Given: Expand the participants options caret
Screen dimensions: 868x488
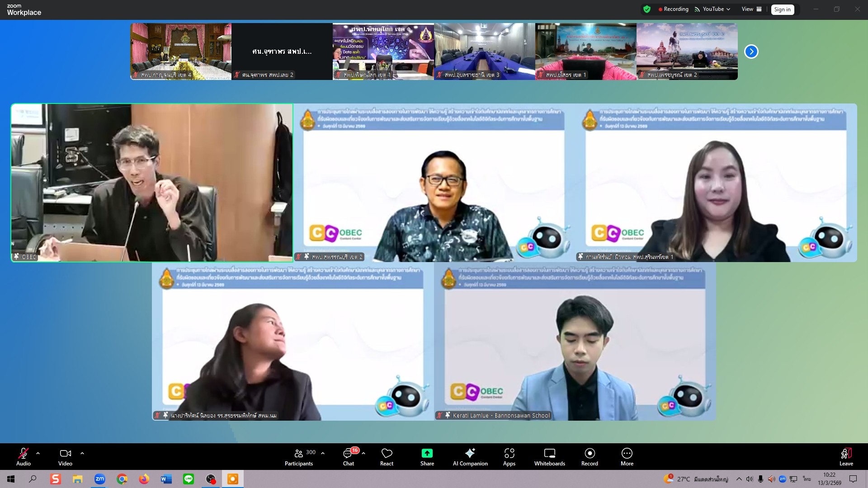Looking at the screenshot, I should [x=323, y=453].
